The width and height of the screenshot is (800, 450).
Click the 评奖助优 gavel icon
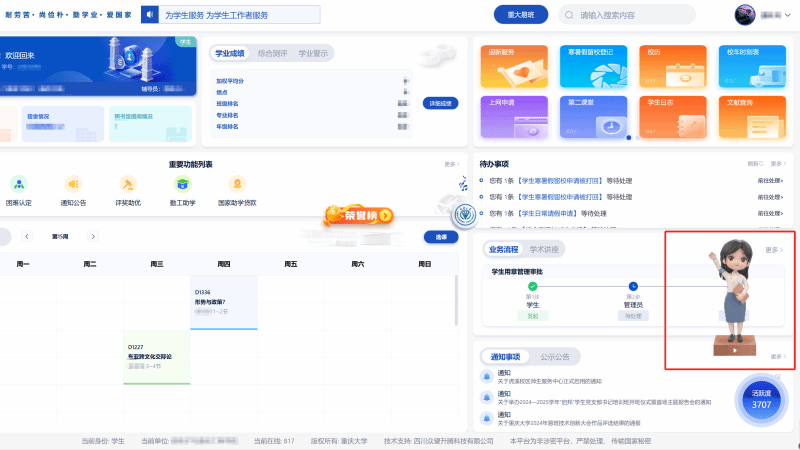(x=128, y=185)
